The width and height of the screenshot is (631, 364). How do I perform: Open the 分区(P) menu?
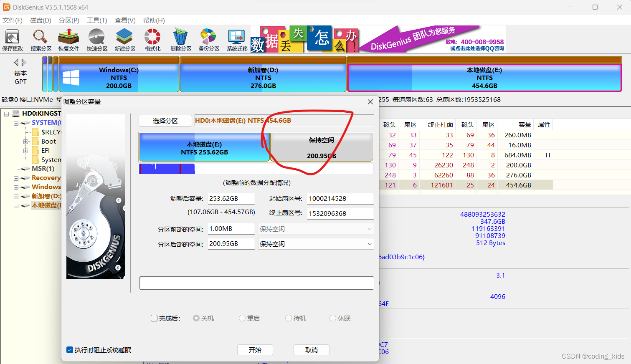point(69,20)
